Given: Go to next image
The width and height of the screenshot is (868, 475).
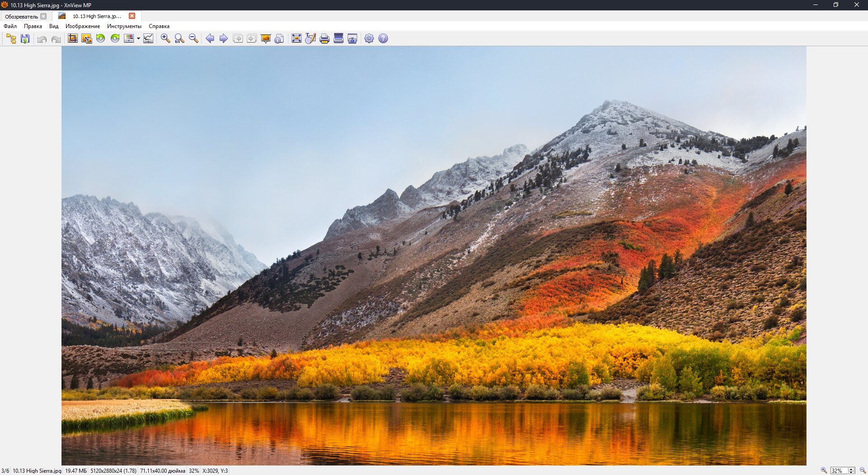Looking at the screenshot, I should (223, 38).
